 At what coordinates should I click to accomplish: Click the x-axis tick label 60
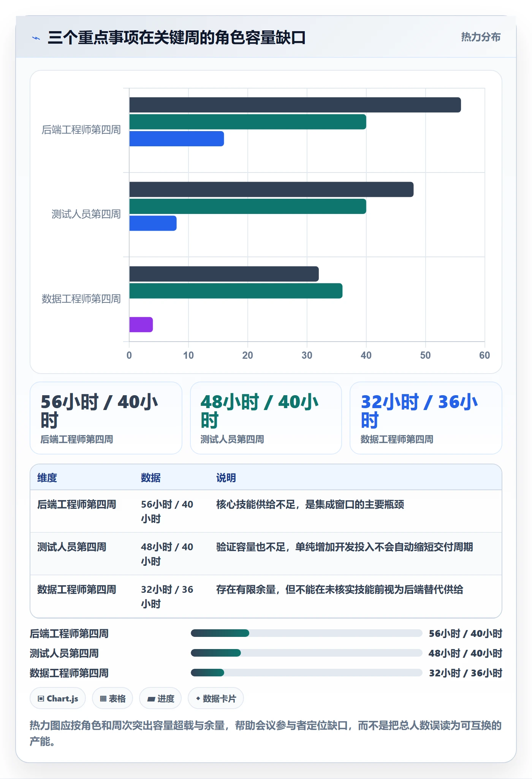point(484,355)
